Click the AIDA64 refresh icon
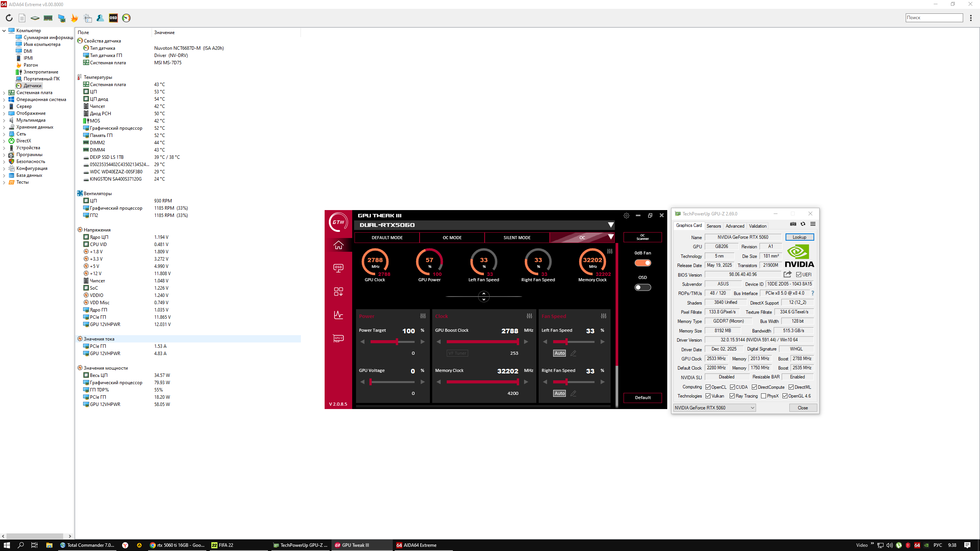 click(x=9, y=18)
